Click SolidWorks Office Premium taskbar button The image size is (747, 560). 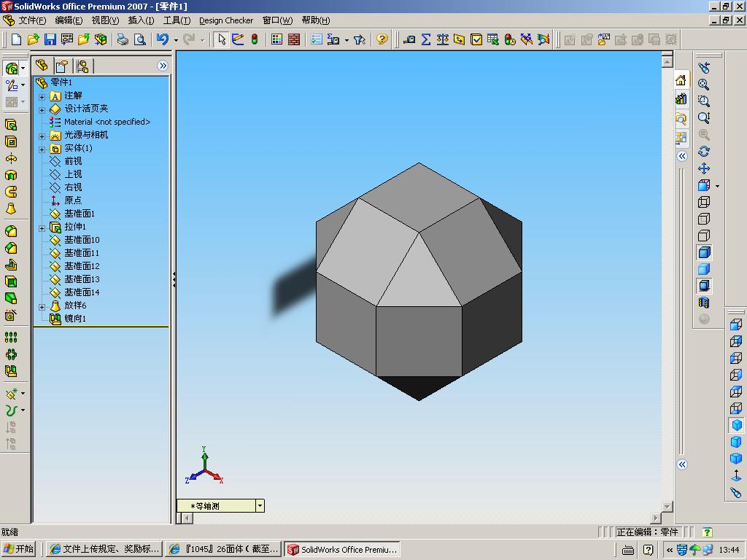tap(342, 549)
